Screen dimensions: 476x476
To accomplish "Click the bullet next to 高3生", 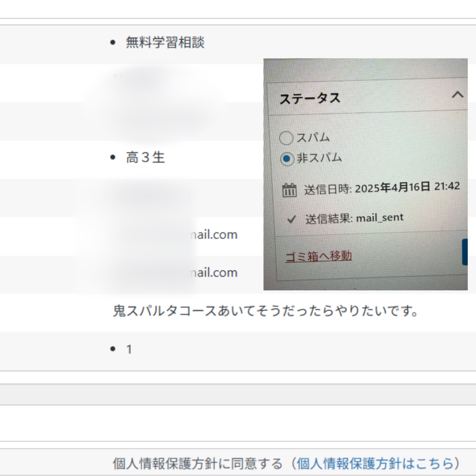I will (113, 158).
